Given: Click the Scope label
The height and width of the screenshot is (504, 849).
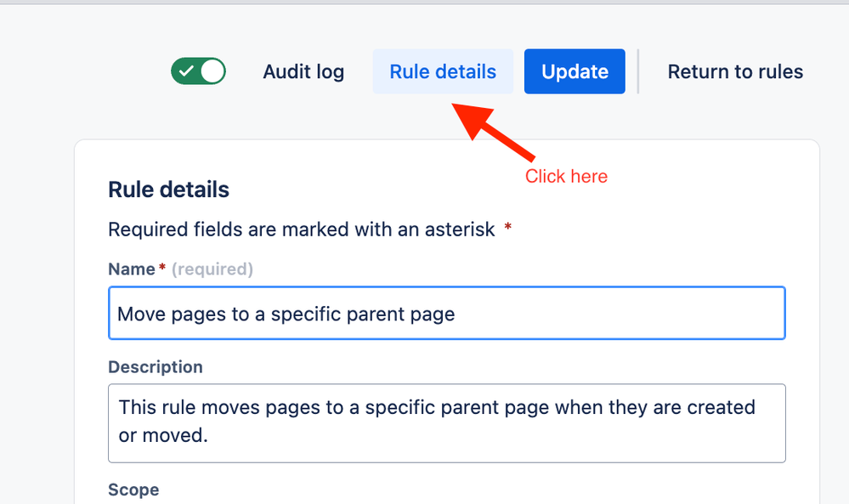Looking at the screenshot, I should click(133, 490).
